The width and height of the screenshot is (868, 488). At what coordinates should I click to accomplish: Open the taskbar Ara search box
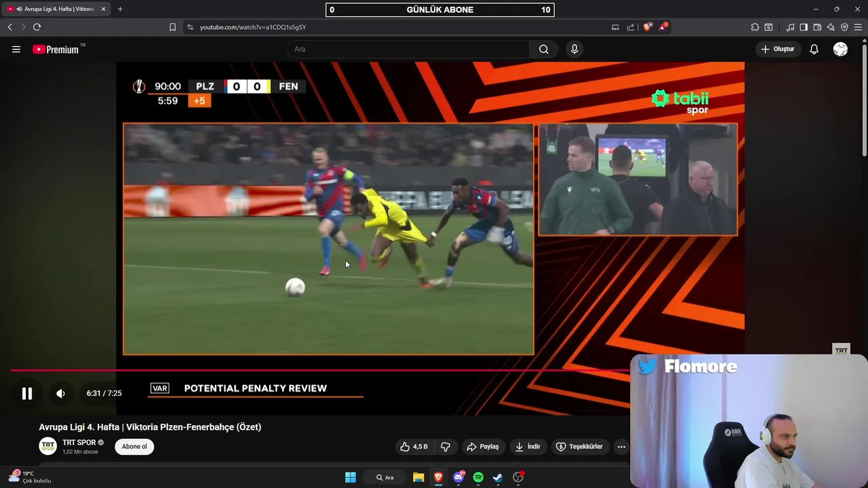pos(385,477)
